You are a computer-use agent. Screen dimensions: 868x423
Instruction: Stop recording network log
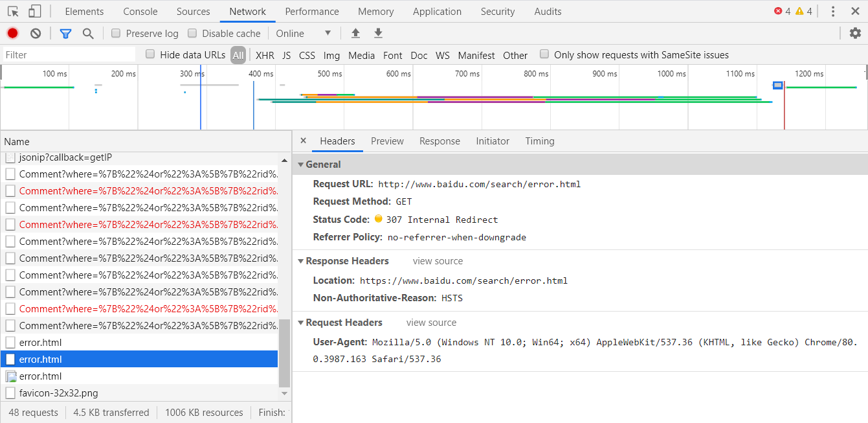pos(12,33)
